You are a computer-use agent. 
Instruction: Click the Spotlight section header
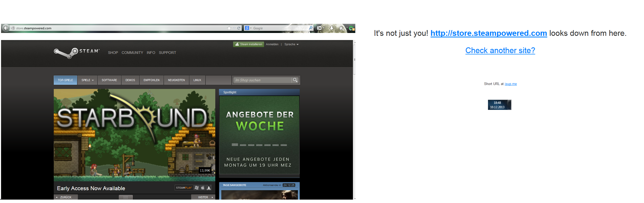click(x=259, y=92)
